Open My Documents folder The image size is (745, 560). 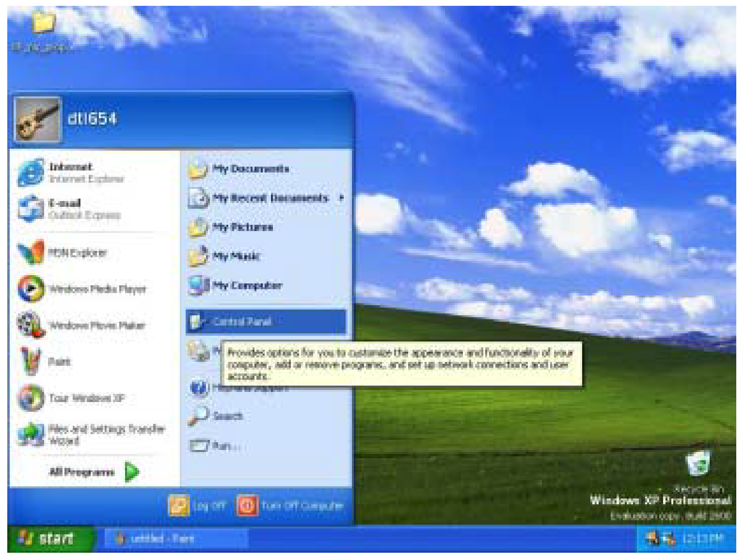tap(239, 169)
